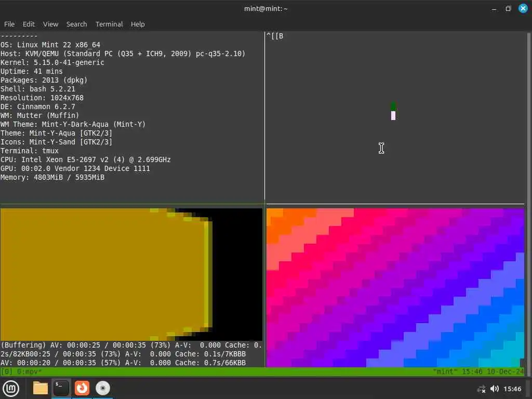Click the Terminal icon in the taskbar
Screen dimensions: 532x399
(61, 388)
